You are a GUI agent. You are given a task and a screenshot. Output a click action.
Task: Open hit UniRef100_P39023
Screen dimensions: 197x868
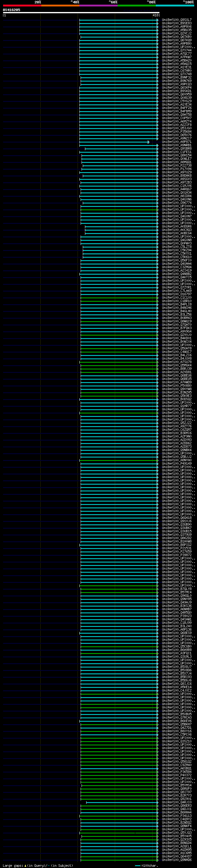coord(176,616)
